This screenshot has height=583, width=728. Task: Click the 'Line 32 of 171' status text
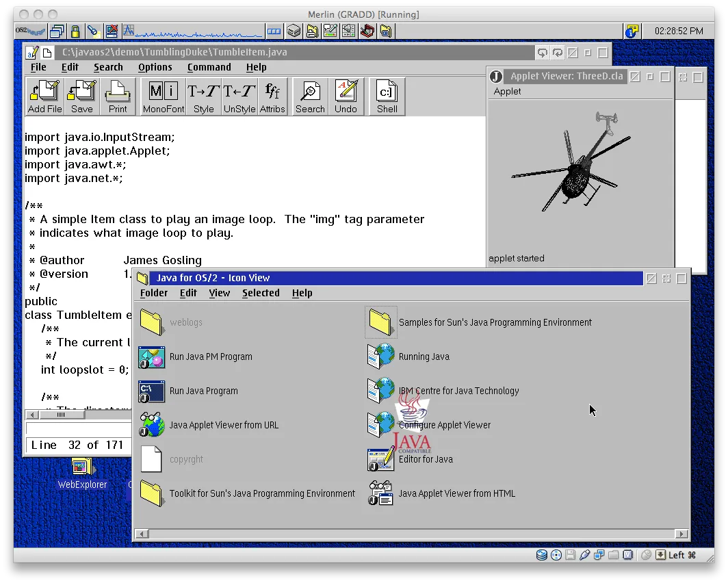point(77,445)
